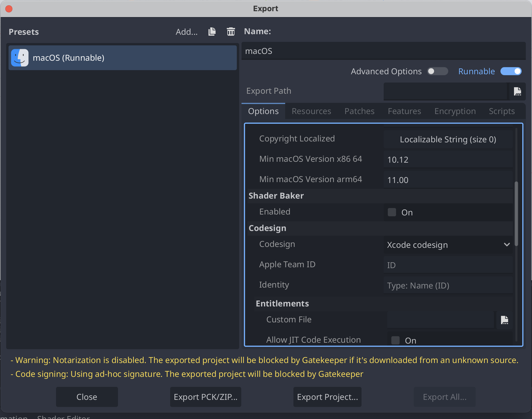The height and width of the screenshot is (419, 532).
Task: Click the options panel vertical scrollbar
Action: click(x=516, y=214)
